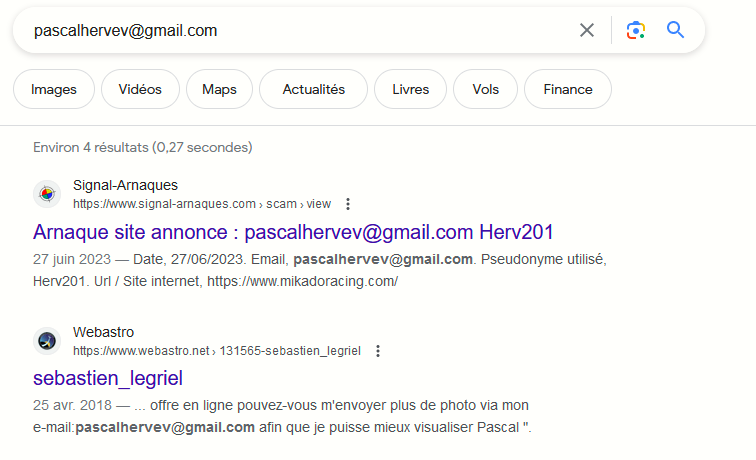
Task: Open the Vols tab
Action: [485, 89]
